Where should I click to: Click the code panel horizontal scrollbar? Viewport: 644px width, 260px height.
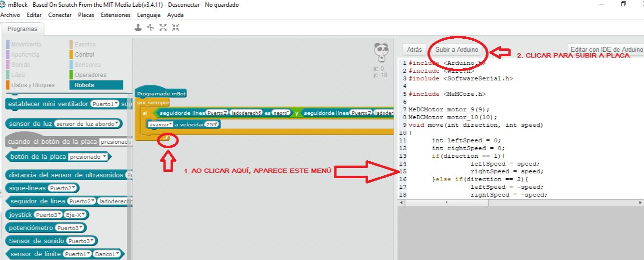tap(447, 202)
